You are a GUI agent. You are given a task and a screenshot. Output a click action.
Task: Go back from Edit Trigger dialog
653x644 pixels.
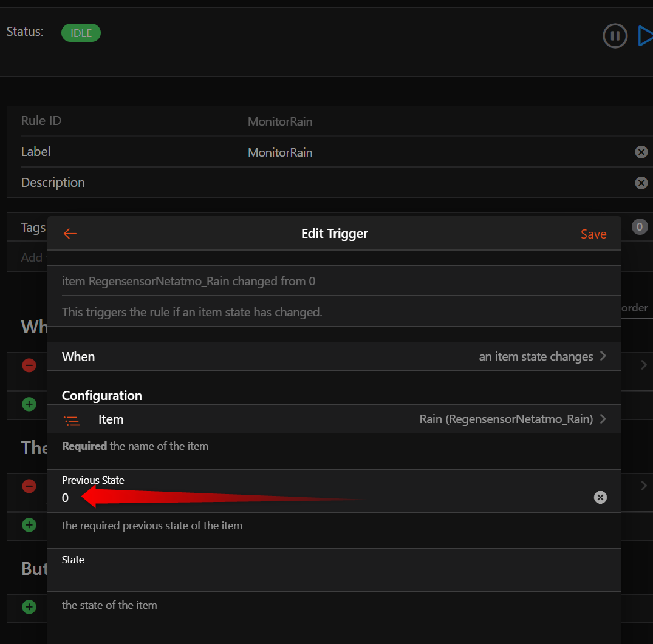[x=70, y=234]
